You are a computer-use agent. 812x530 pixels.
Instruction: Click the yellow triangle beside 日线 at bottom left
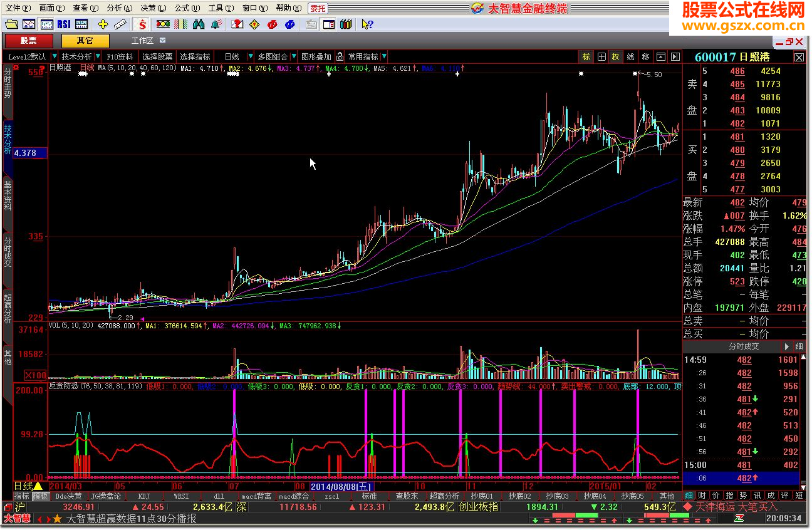pyautogui.click(x=38, y=486)
